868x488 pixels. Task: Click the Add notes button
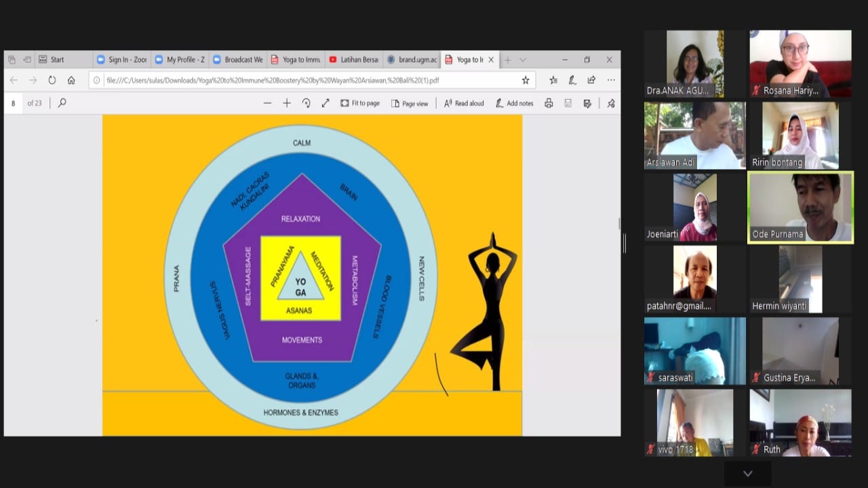click(x=514, y=103)
